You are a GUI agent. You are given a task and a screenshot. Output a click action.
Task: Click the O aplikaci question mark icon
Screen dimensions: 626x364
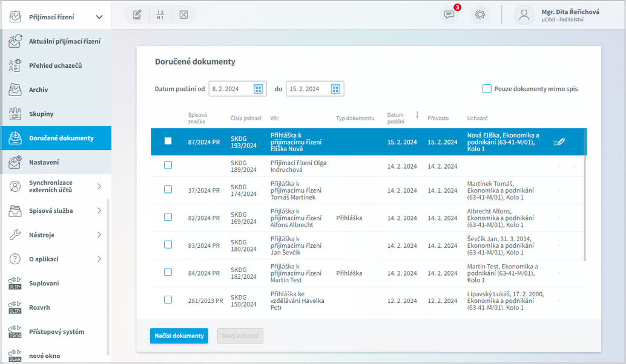15,259
